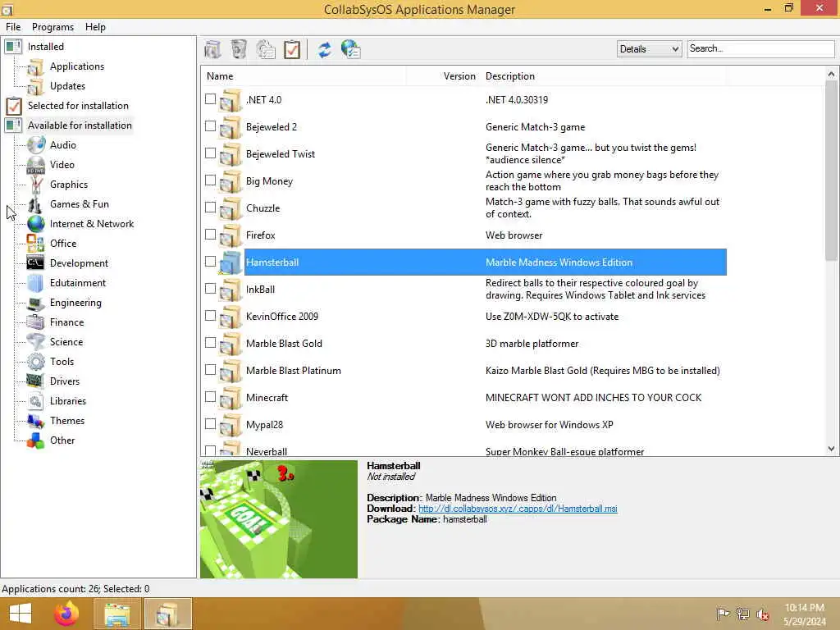Select the Office category icon
This screenshot has height=630, width=840.
click(x=36, y=243)
